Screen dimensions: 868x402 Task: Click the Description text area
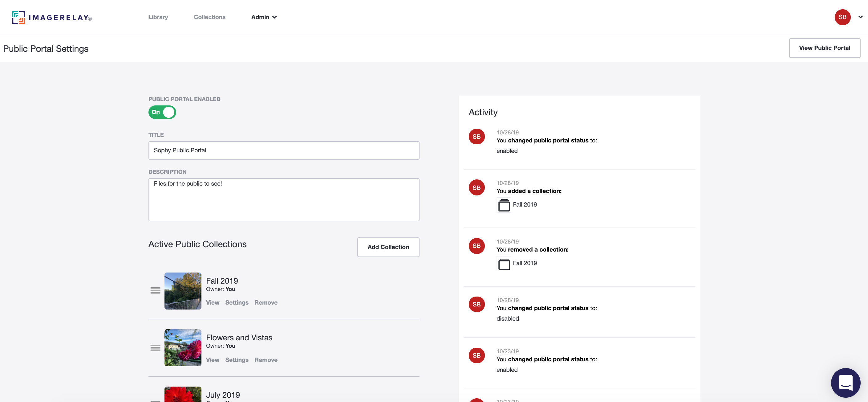(x=284, y=200)
